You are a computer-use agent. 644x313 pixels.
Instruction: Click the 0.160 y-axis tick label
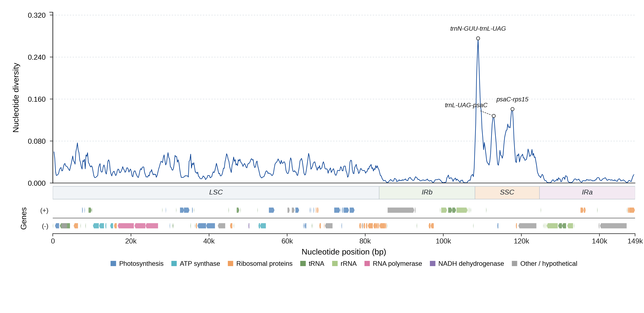(x=37, y=99)
